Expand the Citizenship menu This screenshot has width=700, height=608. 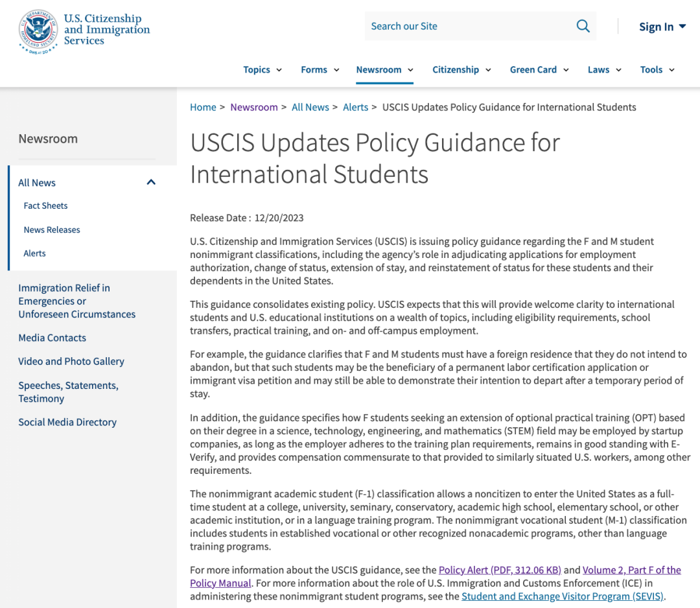pyautogui.click(x=461, y=69)
